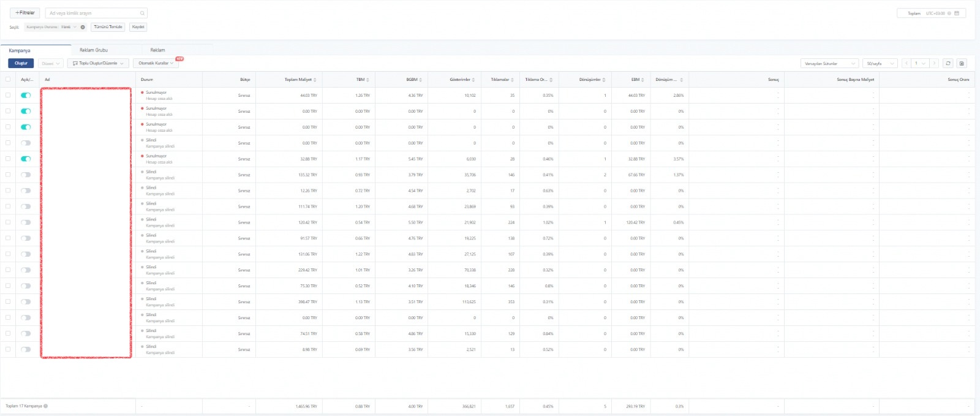980x416 pixels.
Task: Click the blue Oluştur button
Action: [x=21, y=63]
